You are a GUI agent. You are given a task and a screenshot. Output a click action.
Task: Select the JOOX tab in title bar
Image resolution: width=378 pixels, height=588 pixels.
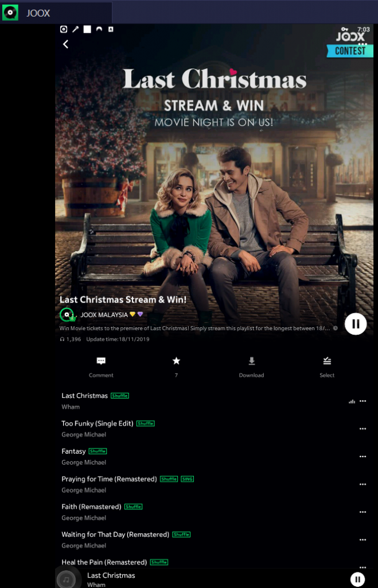click(56, 13)
